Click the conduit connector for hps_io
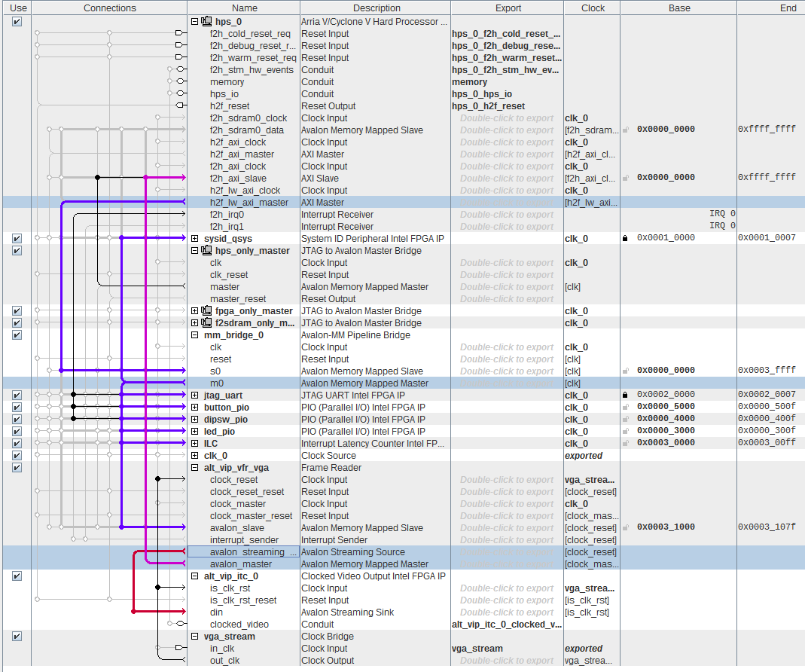This screenshot has width=805, height=672. click(180, 93)
